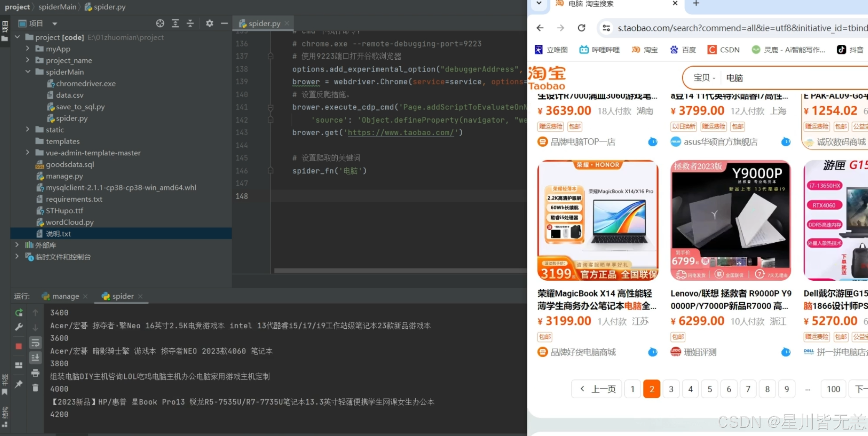This screenshot has height=436, width=868.
Task: Click the expand all icon in project toolbar
Action: 175,23
